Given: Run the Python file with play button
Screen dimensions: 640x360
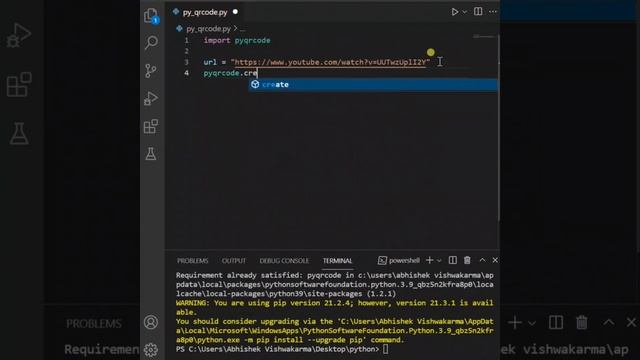Looking at the screenshot, I should 454,12.
